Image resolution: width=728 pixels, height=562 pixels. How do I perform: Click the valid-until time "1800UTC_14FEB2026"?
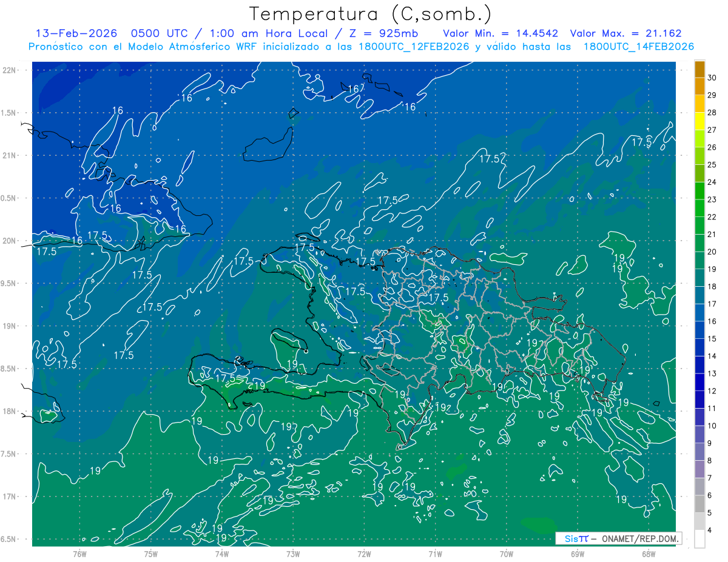tap(638, 47)
